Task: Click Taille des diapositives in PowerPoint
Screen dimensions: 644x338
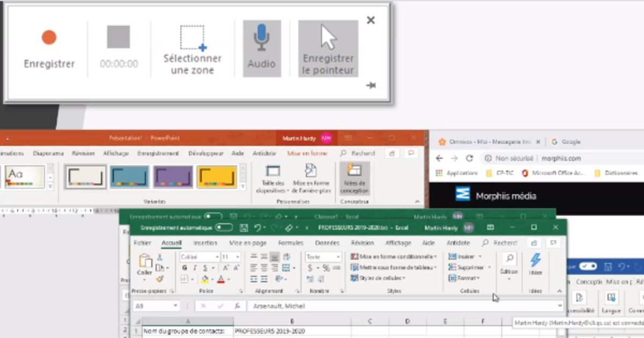Action: (273, 179)
